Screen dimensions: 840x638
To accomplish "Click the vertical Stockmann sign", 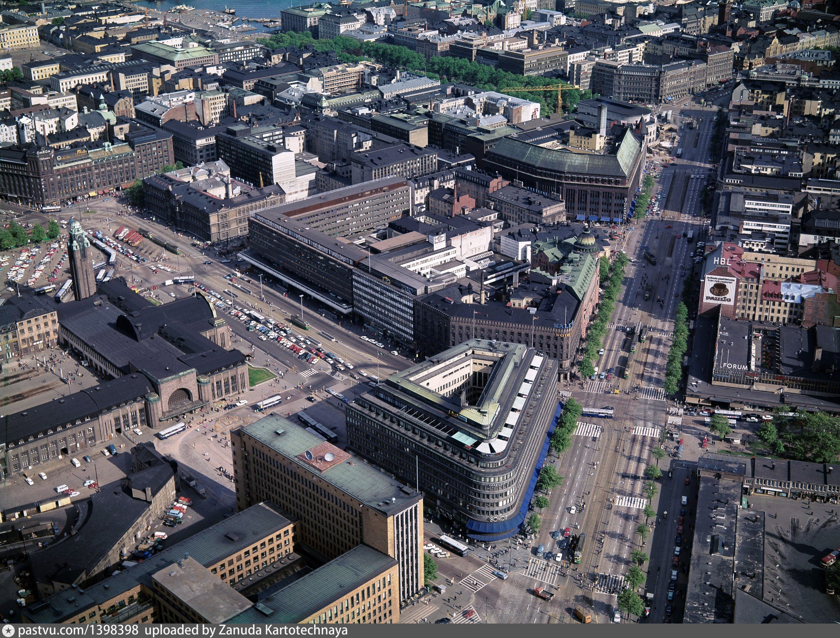I will (626, 209).
